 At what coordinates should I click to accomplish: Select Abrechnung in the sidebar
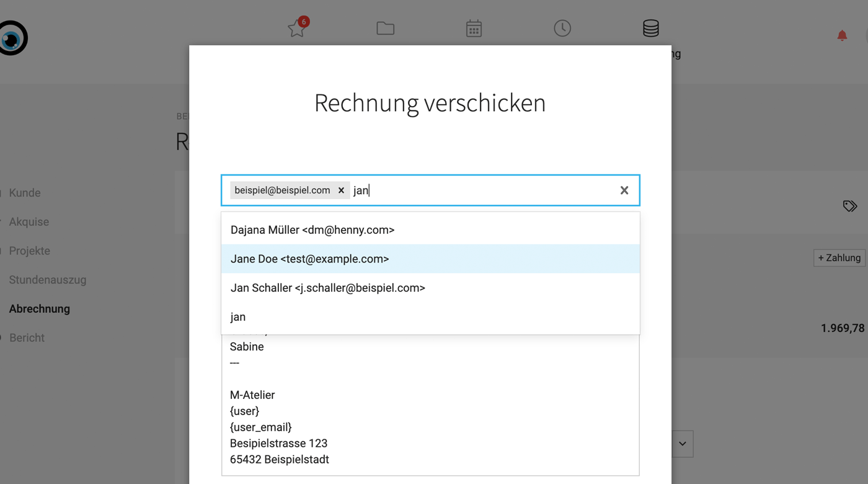[x=40, y=309]
